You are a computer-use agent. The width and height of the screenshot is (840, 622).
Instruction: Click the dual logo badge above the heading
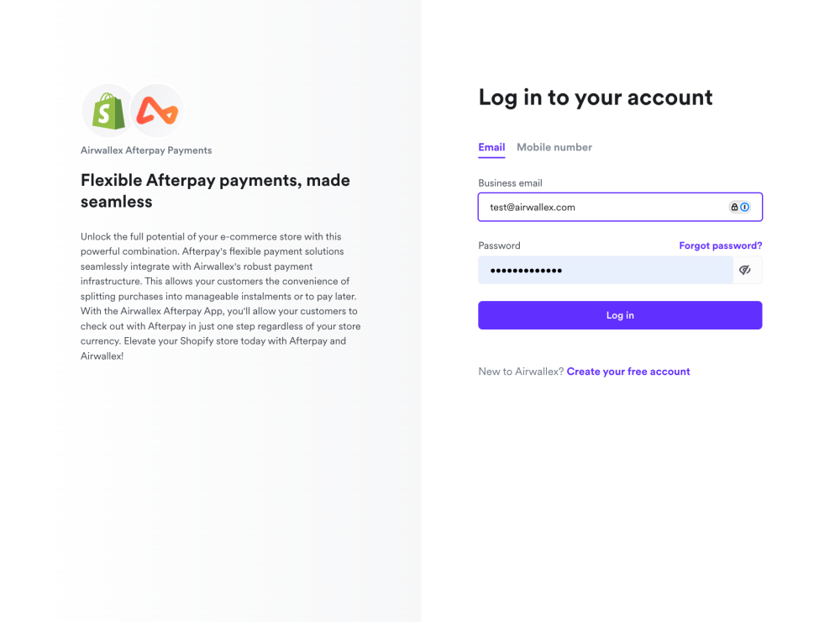[132, 109]
